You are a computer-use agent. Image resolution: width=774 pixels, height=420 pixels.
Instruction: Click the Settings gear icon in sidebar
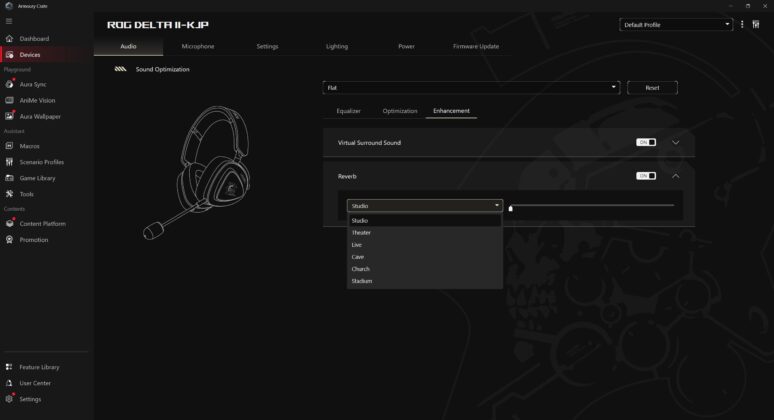pyautogui.click(x=9, y=399)
